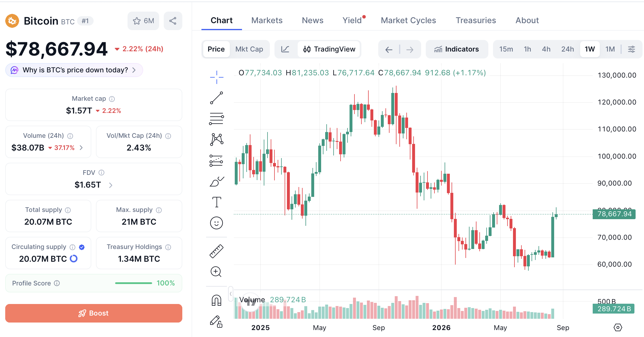Expand 24h volume details arrow
The width and height of the screenshot is (644, 337).
click(x=81, y=148)
